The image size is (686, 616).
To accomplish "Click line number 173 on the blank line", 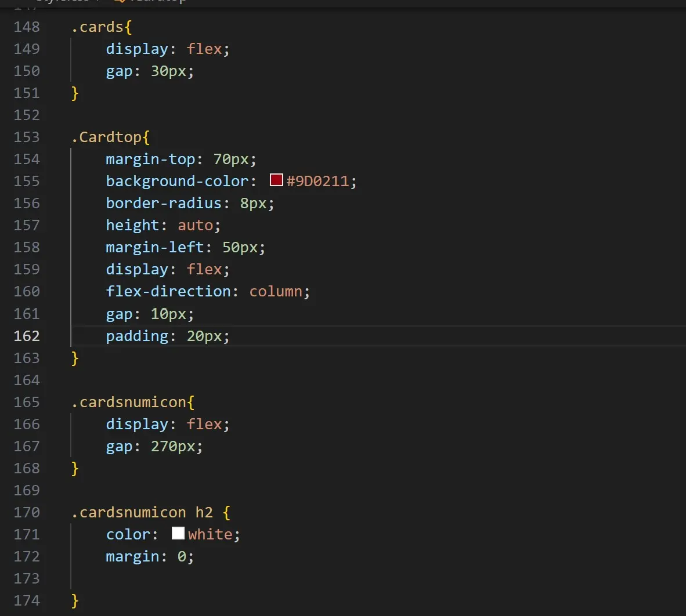I will click(27, 579).
